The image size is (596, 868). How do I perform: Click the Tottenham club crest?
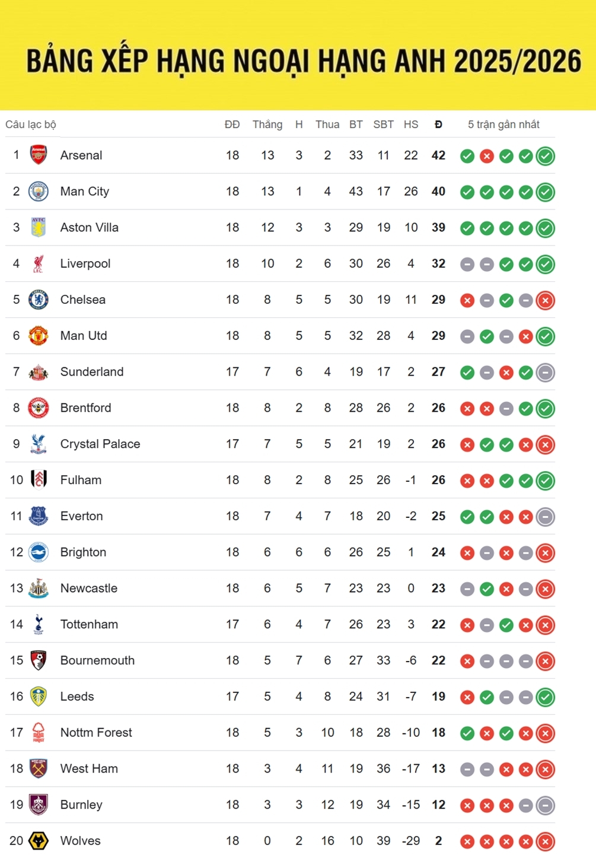39,624
